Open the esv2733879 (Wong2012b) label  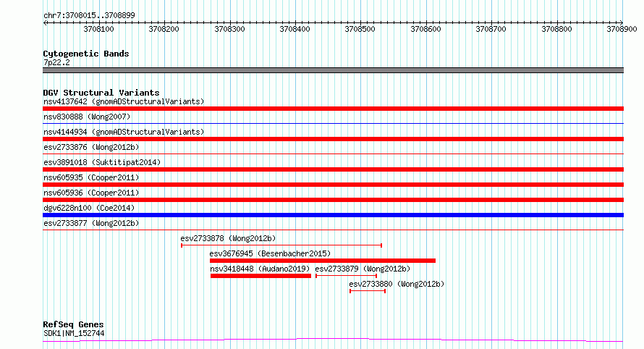363,269
